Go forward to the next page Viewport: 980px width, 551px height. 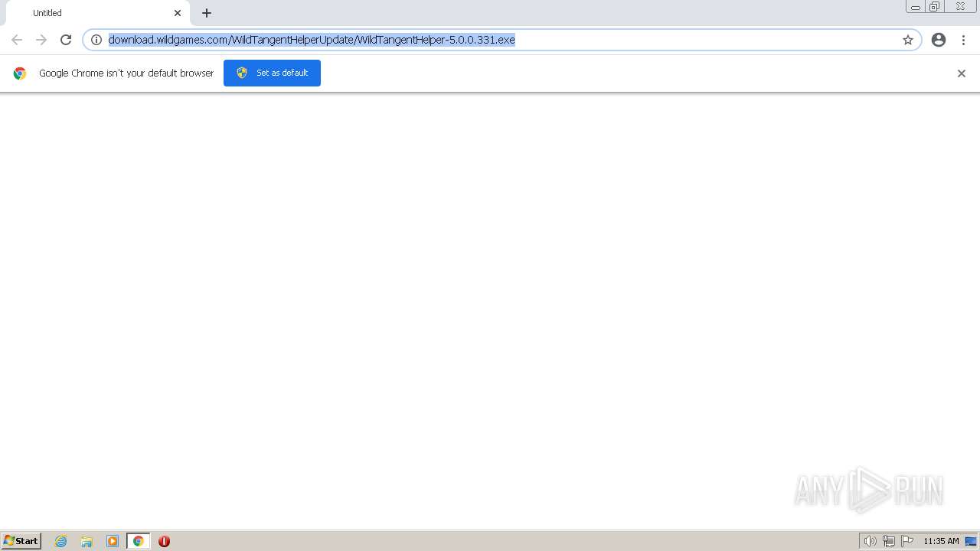point(41,40)
